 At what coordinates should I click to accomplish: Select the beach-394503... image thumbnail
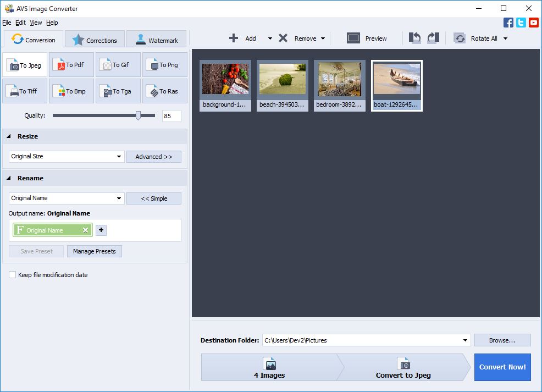[x=283, y=86]
